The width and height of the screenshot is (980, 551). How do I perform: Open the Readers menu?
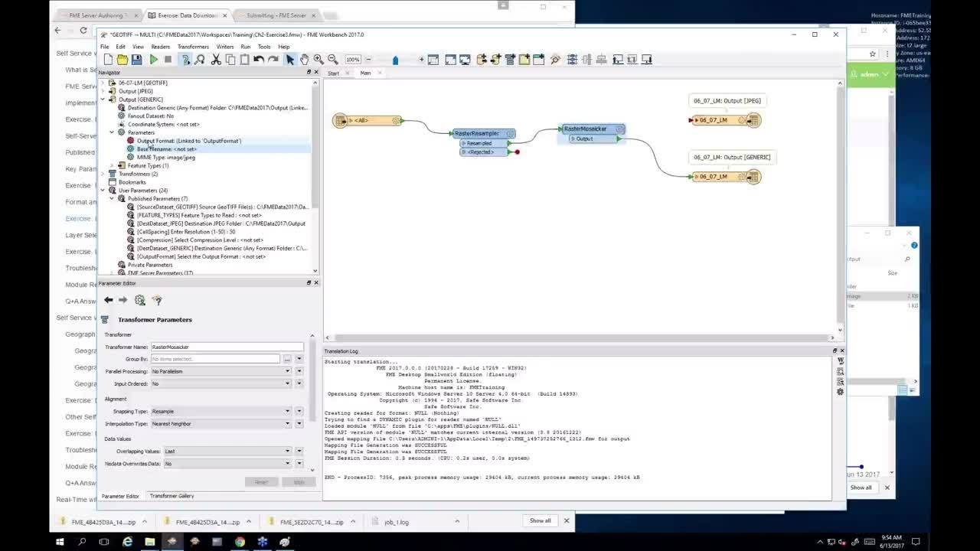pyautogui.click(x=160, y=47)
